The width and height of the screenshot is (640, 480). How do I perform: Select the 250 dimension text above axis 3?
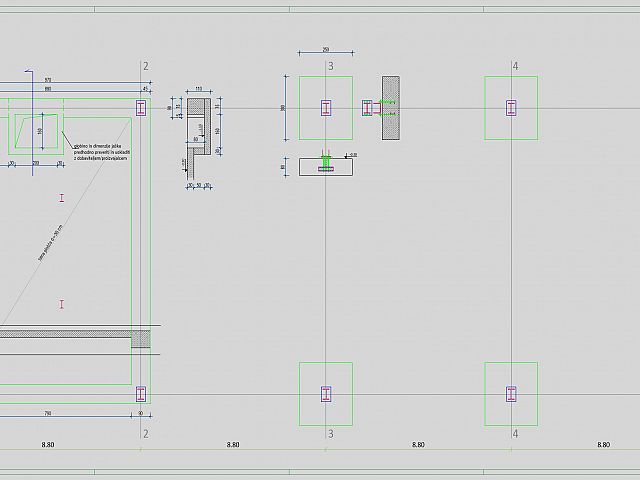click(x=326, y=50)
